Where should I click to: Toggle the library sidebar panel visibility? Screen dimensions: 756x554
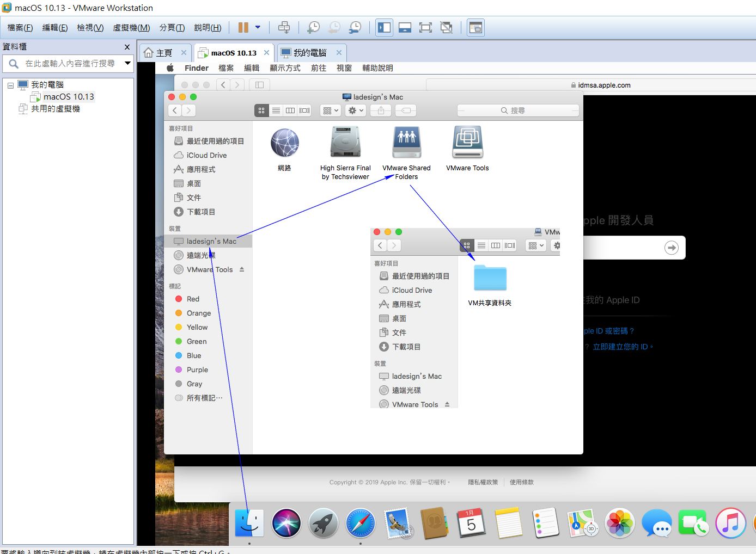click(x=384, y=27)
